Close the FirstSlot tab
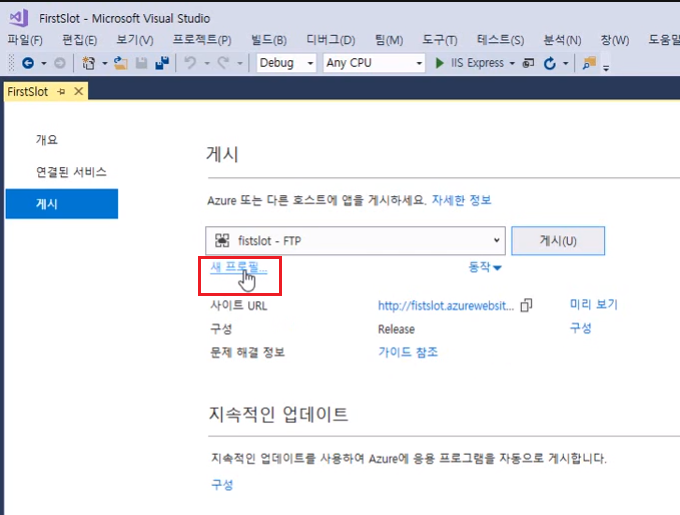The width and height of the screenshot is (680, 515). click(78, 91)
